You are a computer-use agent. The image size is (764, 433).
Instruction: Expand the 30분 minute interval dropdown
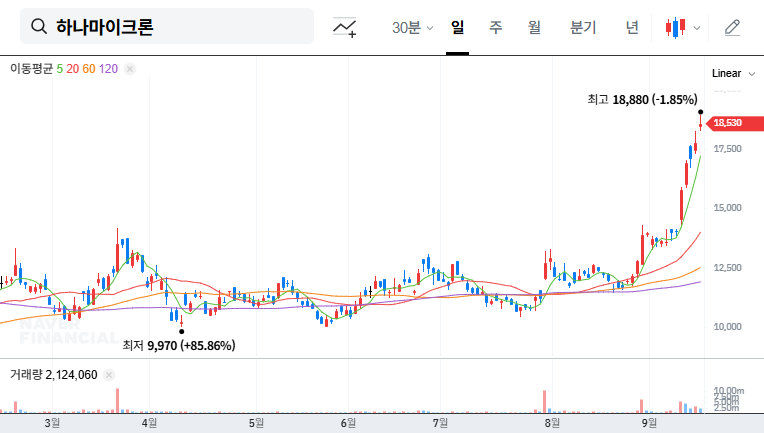[x=413, y=28]
